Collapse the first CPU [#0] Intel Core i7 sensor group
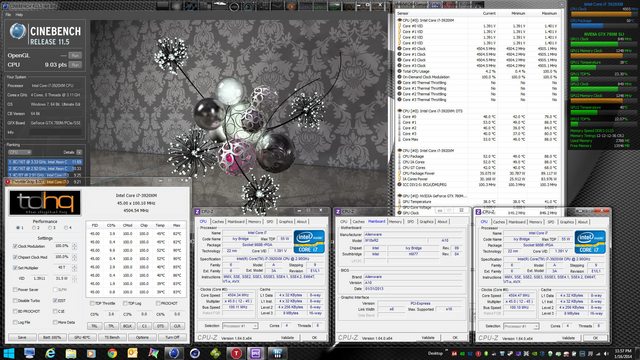This screenshot has height=360, width=640. (400, 20)
